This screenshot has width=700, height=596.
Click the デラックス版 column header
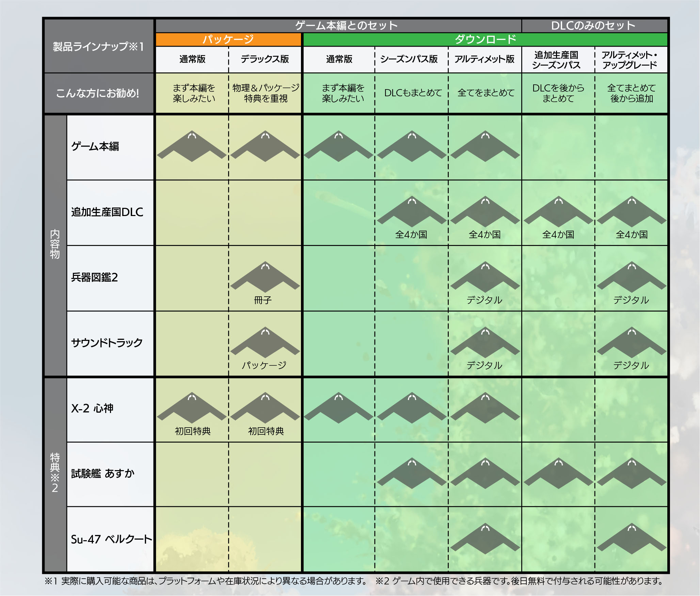265,59
